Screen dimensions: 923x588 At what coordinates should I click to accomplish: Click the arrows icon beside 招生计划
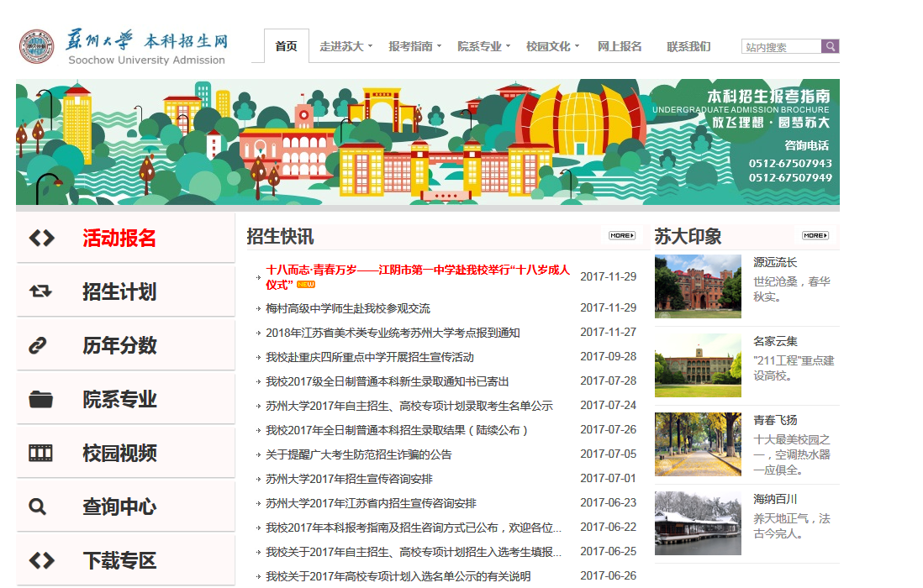41,291
